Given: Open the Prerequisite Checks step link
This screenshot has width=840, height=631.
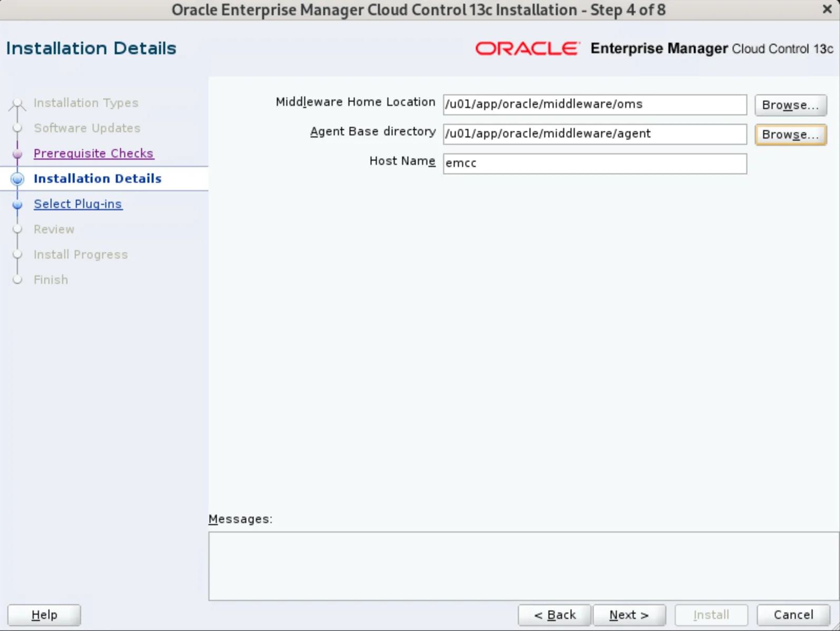Looking at the screenshot, I should (94, 153).
